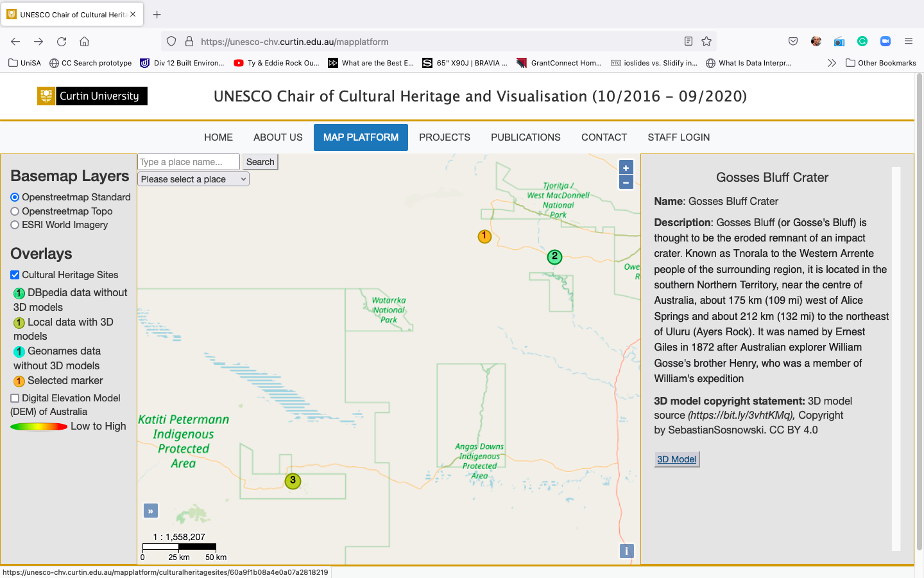
Task: Click the info panel scrollbar
Action: point(896,358)
